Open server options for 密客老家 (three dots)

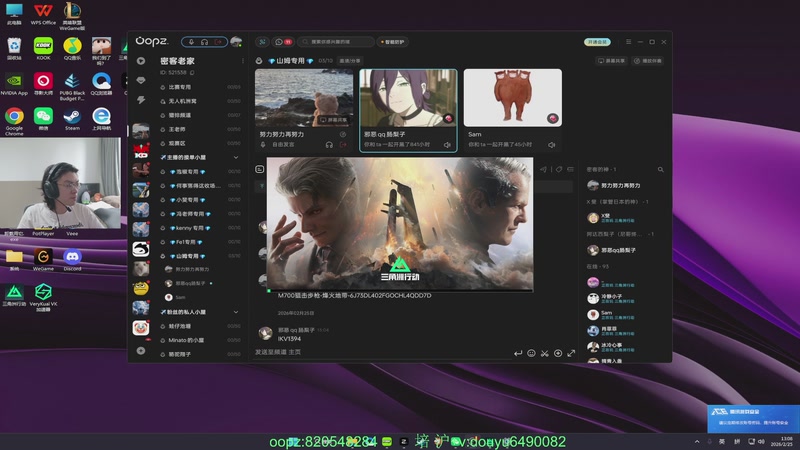coord(243,61)
